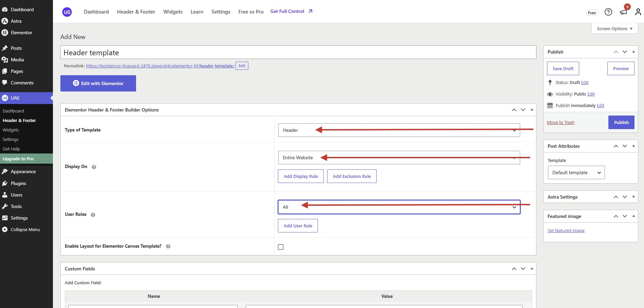Viewport: 644px width, 308px height.
Task: Open Display On dropdown showing Entire Website
Action: (x=399, y=158)
